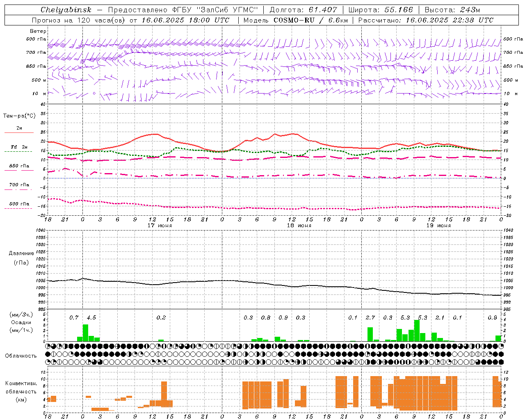Click the (мм/3ч.) units label
This screenshot has width=525, height=420.
[21, 315]
